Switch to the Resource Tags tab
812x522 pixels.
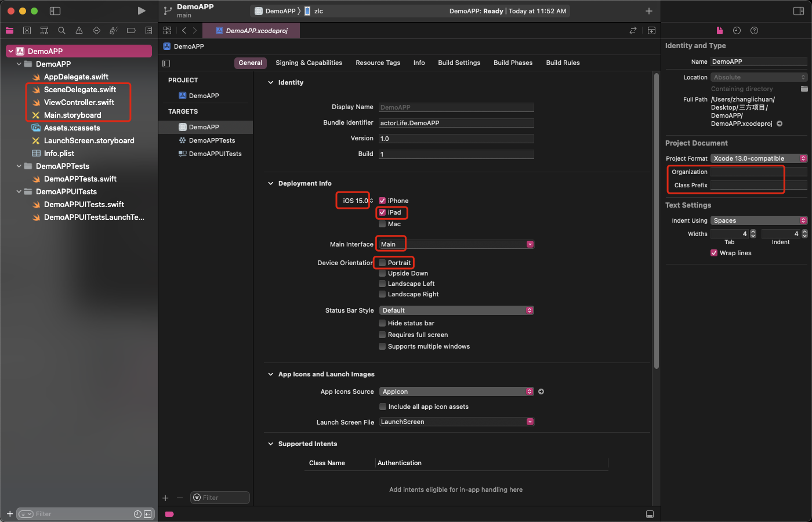point(378,63)
